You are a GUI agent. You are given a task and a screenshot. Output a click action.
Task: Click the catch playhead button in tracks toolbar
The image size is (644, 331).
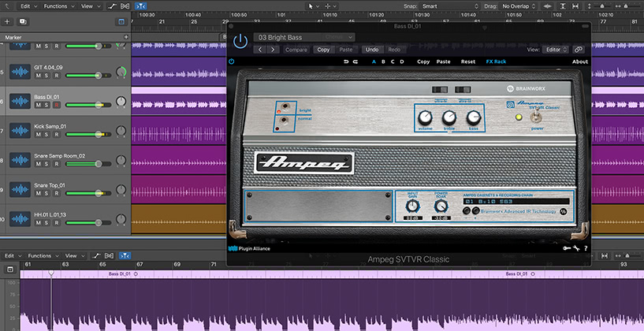point(140,6)
